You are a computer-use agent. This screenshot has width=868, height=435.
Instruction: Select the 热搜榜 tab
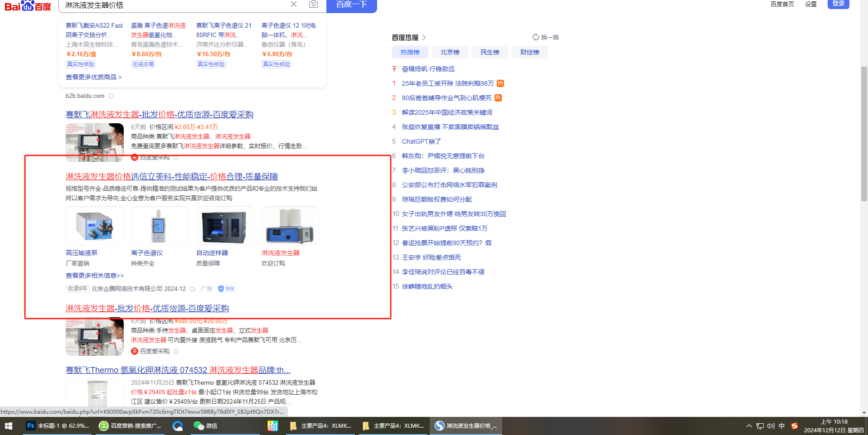(410, 52)
